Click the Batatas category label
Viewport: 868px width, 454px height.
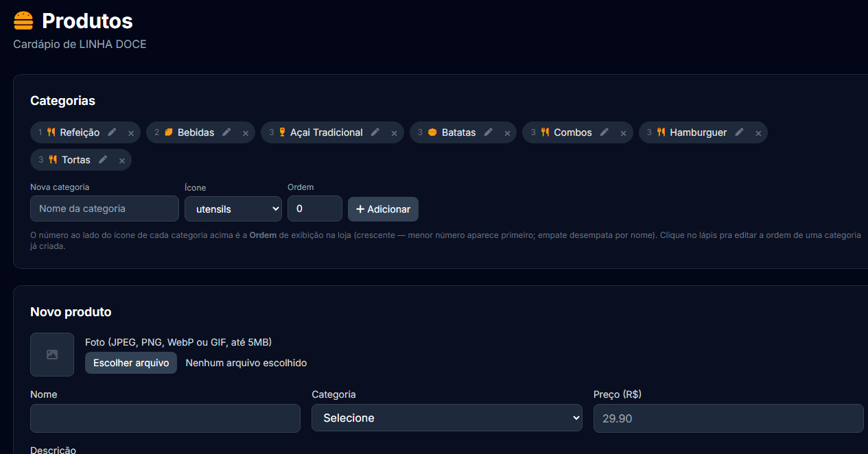459,132
